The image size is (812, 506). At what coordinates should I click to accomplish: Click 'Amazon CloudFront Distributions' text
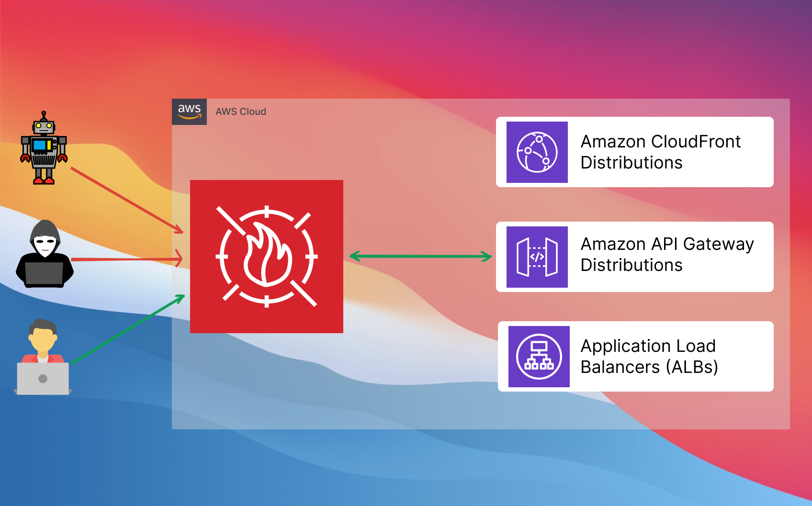pos(661,152)
